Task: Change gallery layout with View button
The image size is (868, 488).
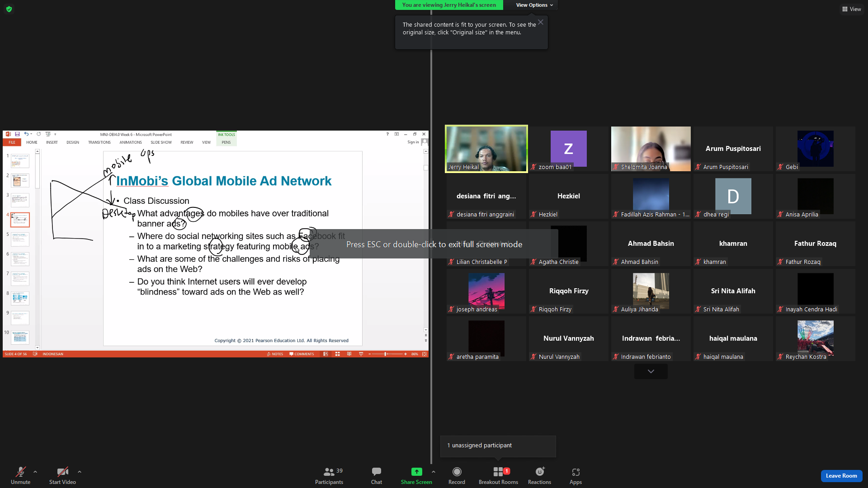Action: pos(851,9)
